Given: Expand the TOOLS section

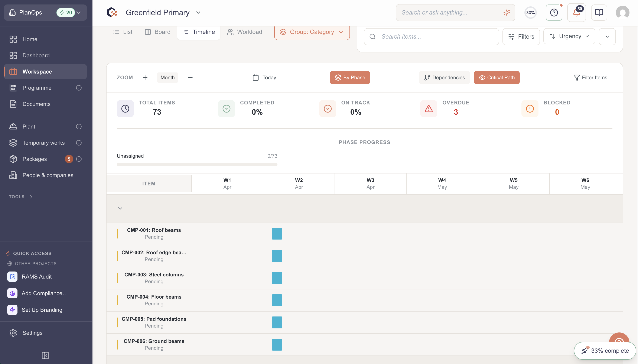Looking at the screenshot, I should point(21,197).
